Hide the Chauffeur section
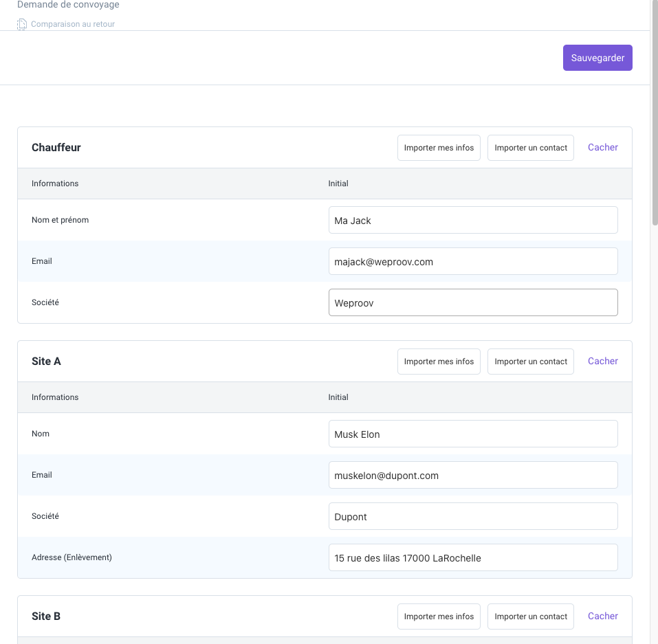 point(602,148)
